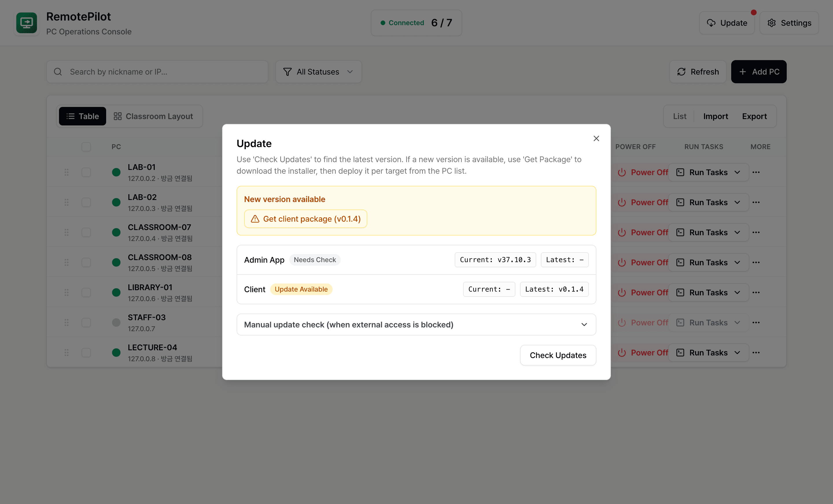833x504 pixels.
Task: Select the Import option
Action: pos(715,116)
